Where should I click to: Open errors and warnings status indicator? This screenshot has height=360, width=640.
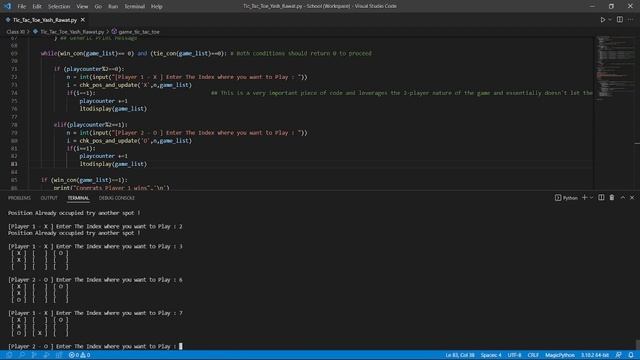[x=80, y=355]
